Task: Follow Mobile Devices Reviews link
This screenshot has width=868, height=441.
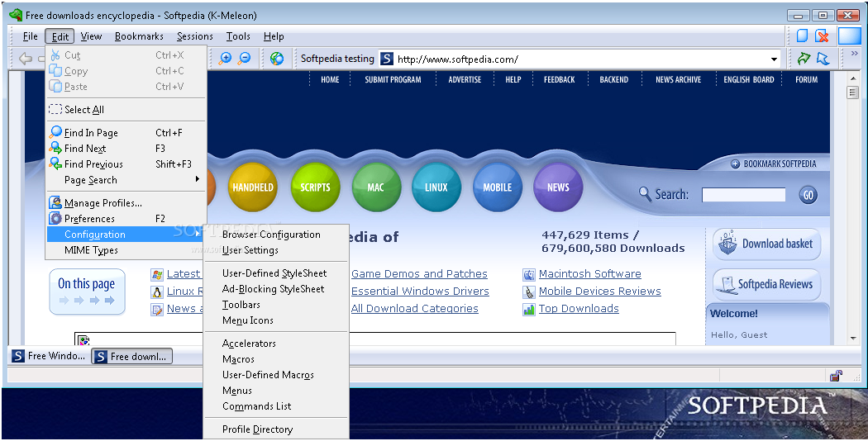Action: 600,291
